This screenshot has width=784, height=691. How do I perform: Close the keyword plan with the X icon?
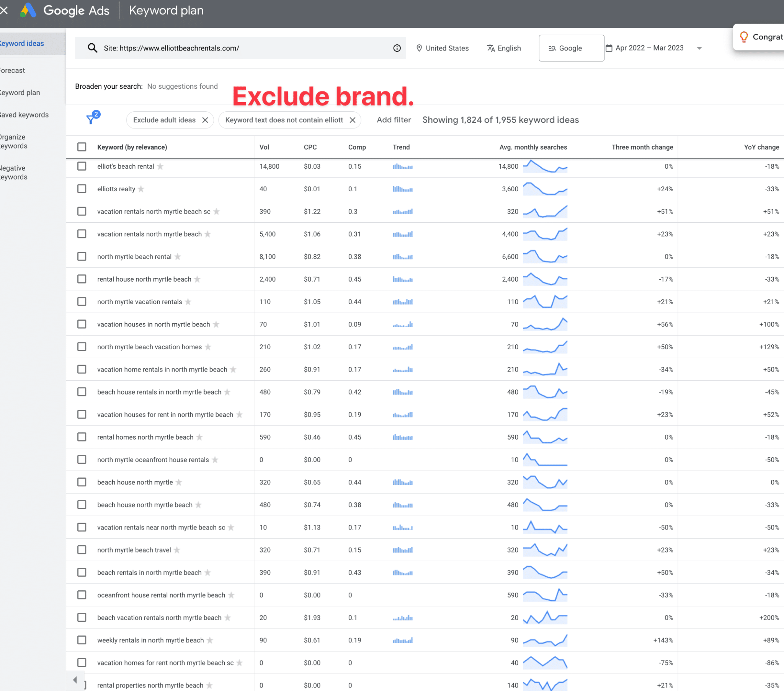point(4,10)
